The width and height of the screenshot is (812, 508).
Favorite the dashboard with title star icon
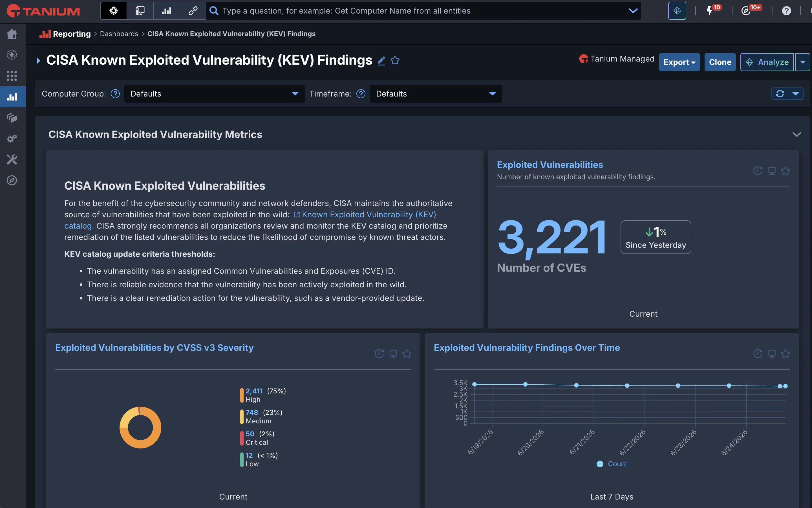click(395, 60)
